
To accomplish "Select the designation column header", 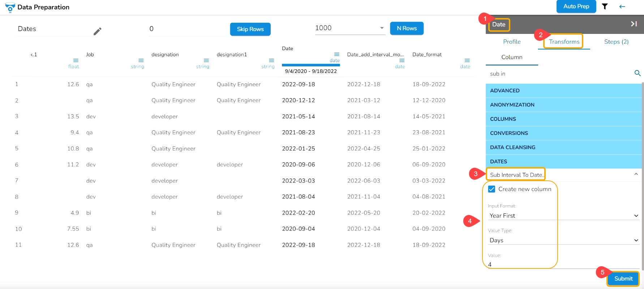I will pyautogui.click(x=165, y=54).
